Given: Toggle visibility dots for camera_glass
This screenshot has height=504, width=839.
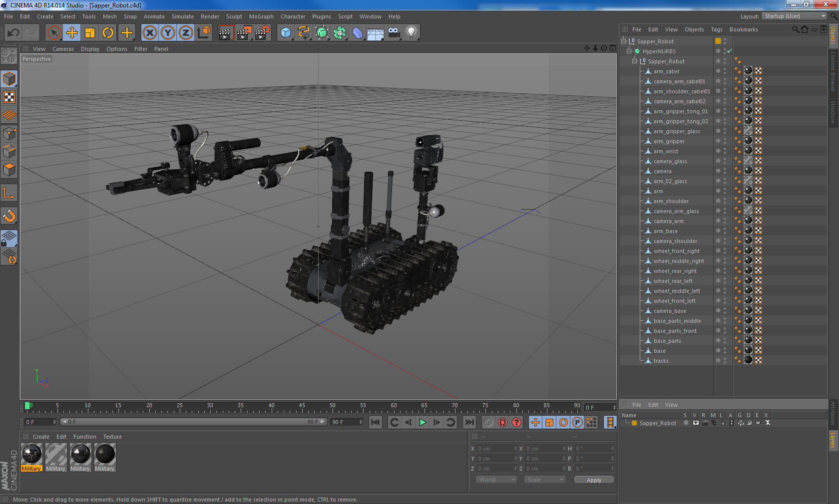Looking at the screenshot, I should (725, 161).
